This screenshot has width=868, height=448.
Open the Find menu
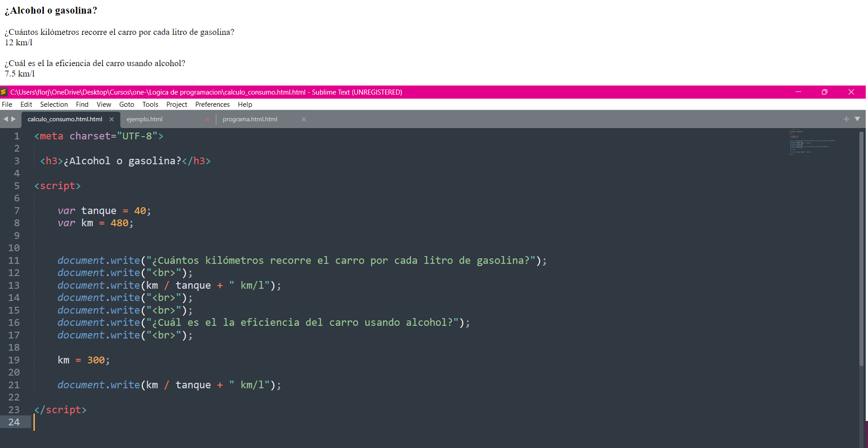point(82,105)
